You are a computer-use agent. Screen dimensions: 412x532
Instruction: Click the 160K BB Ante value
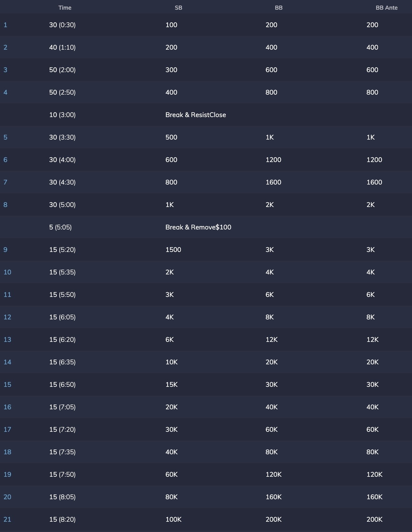point(374,497)
